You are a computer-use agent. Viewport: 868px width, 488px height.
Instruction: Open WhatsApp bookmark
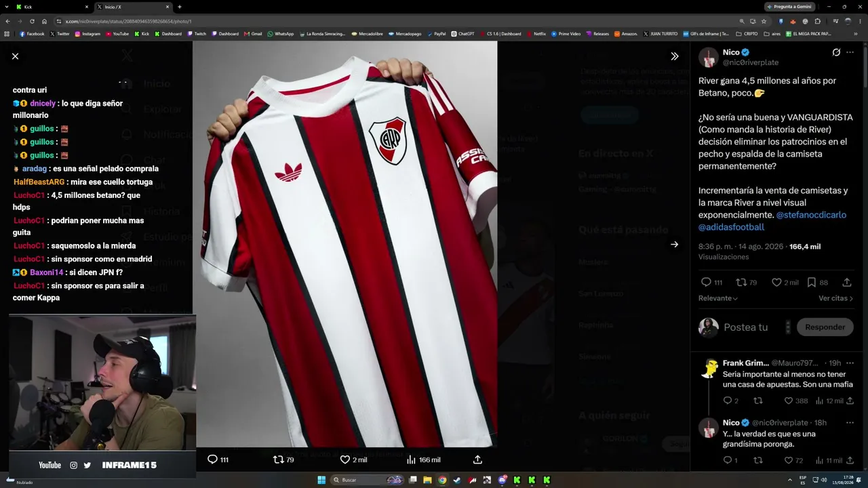tap(281, 34)
